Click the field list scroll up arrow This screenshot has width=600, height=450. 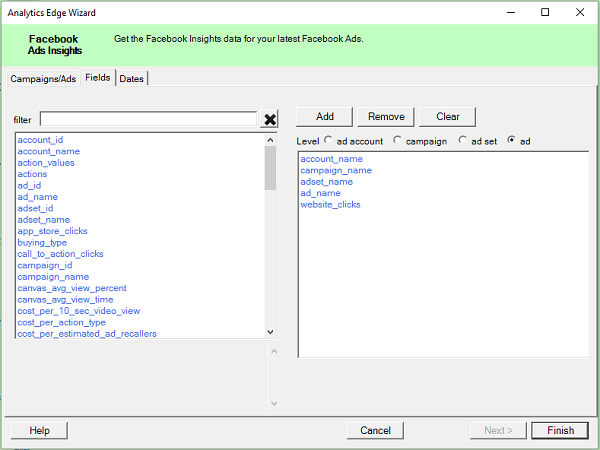(x=270, y=140)
